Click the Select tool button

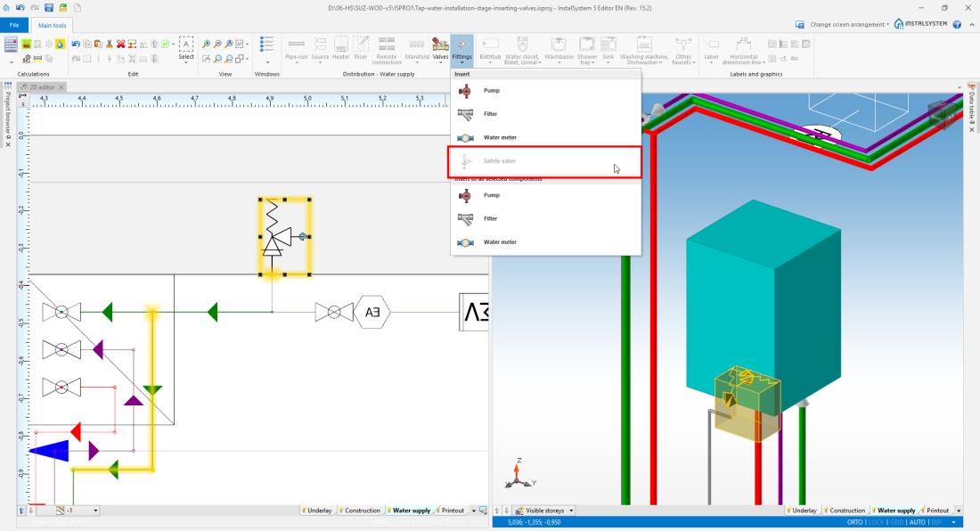pyautogui.click(x=186, y=48)
